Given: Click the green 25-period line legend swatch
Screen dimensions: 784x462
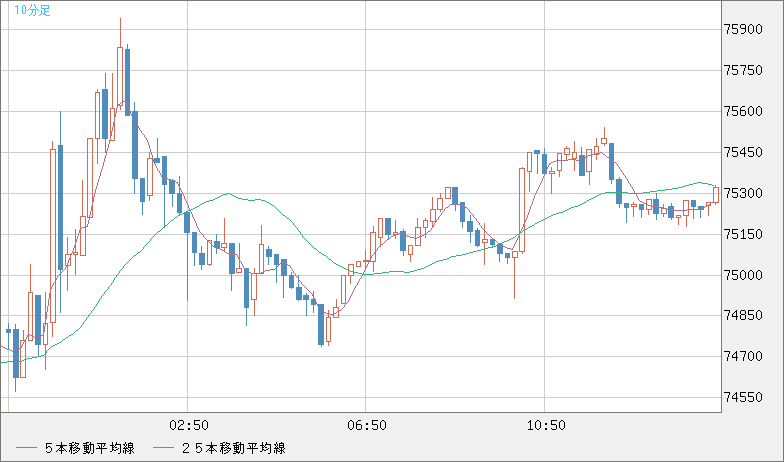Looking at the screenshot, I should point(164,448).
